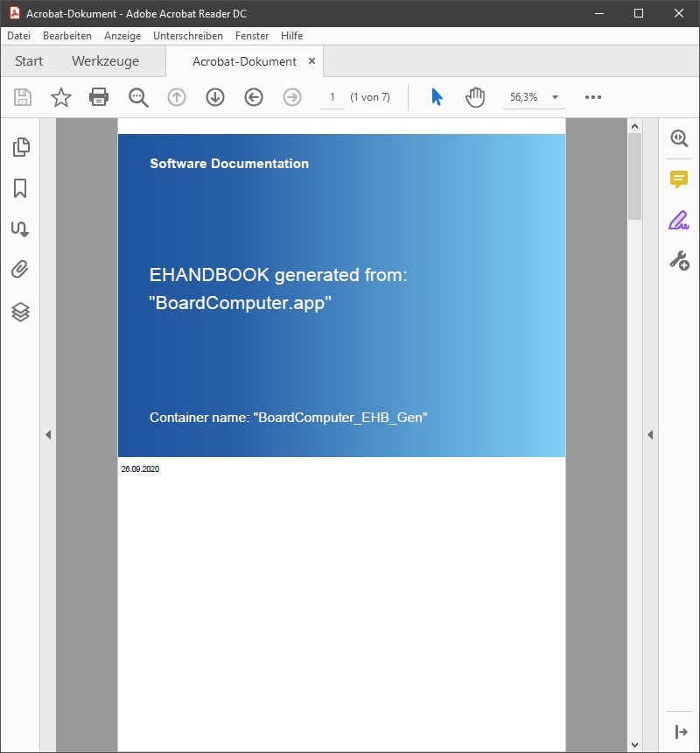This screenshot has height=753, width=700.
Task: Expand the zoom percentage dropdown
Action: [x=554, y=97]
